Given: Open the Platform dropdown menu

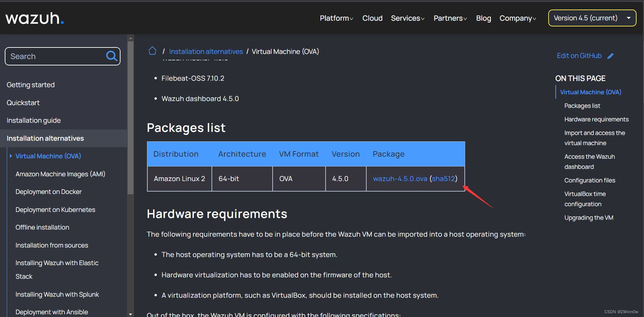Looking at the screenshot, I should coord(336,18).
